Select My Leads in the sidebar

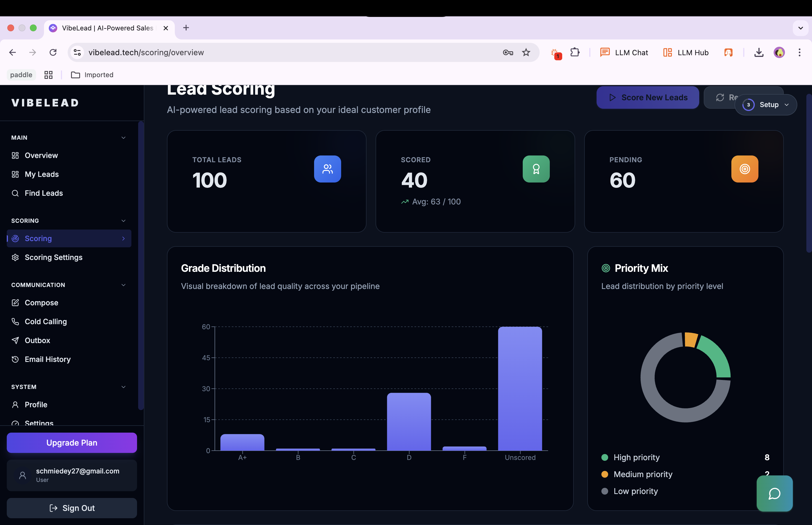pos(41,174)
